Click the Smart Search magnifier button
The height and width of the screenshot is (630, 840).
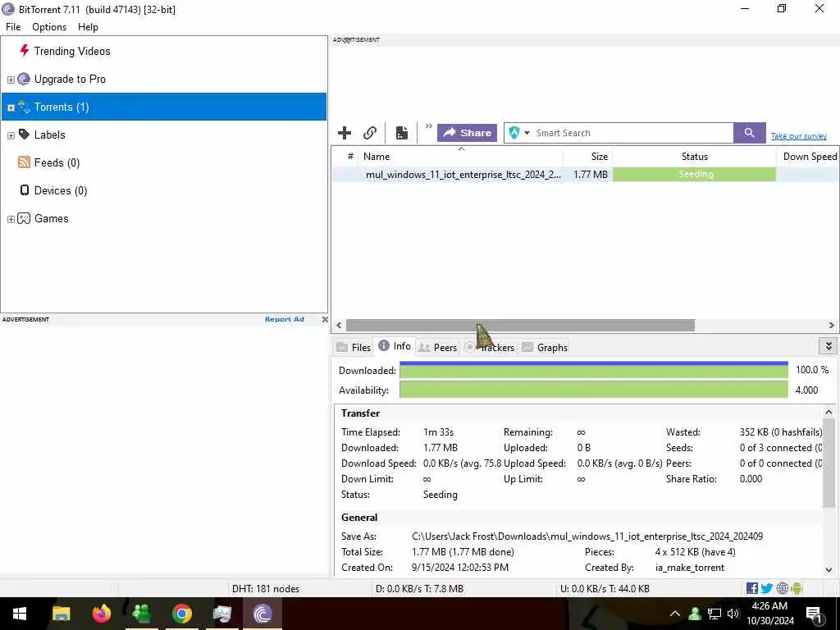[750, 133]
